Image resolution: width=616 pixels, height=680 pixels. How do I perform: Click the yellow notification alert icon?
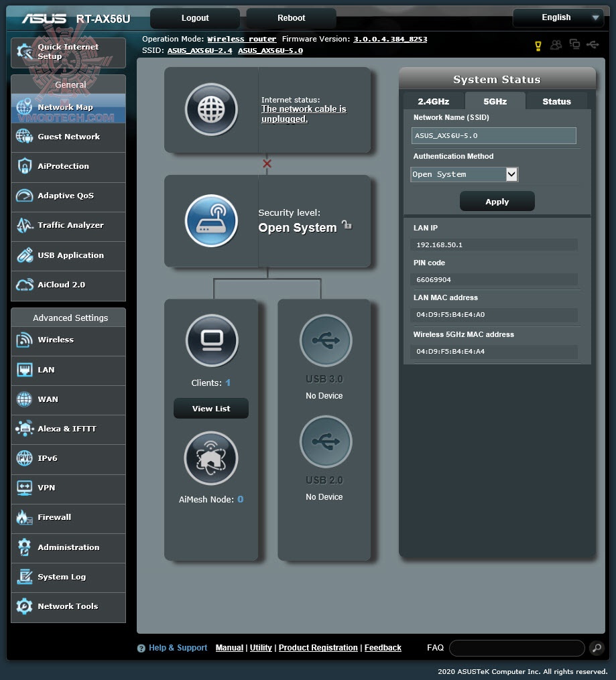point(537,44)
